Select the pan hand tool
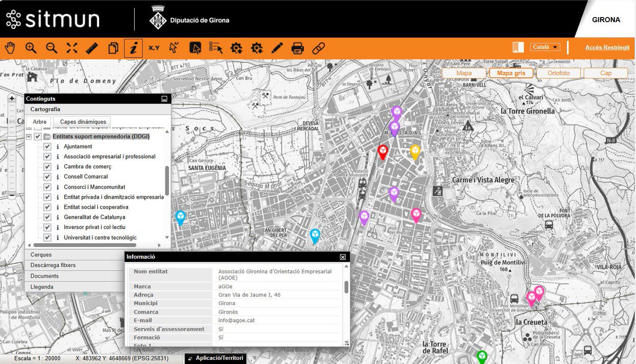Viewport: 636px width, 364px height. (x=10, y=48)
